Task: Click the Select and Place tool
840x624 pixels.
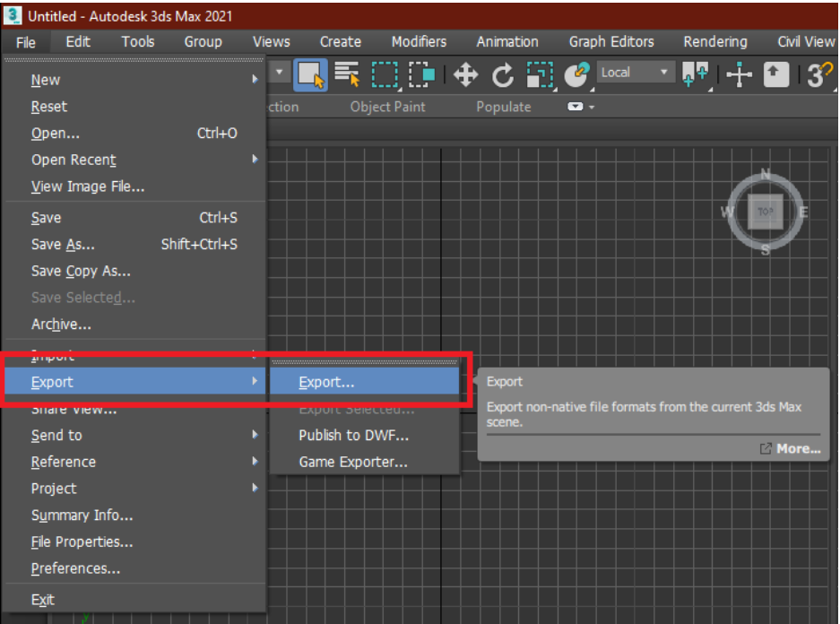Action: point(577,74)
